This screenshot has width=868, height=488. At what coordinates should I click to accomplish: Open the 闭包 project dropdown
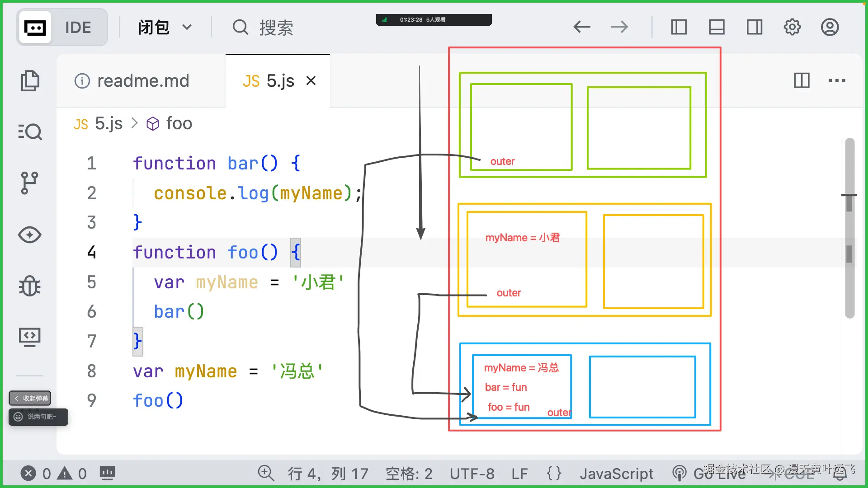(x=165, y=27)
